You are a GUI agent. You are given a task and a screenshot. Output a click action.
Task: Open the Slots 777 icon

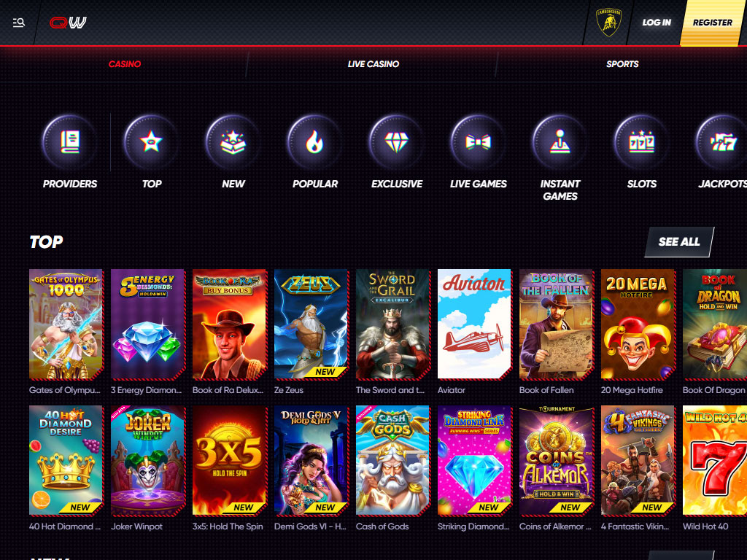click(x=642, y=141)
